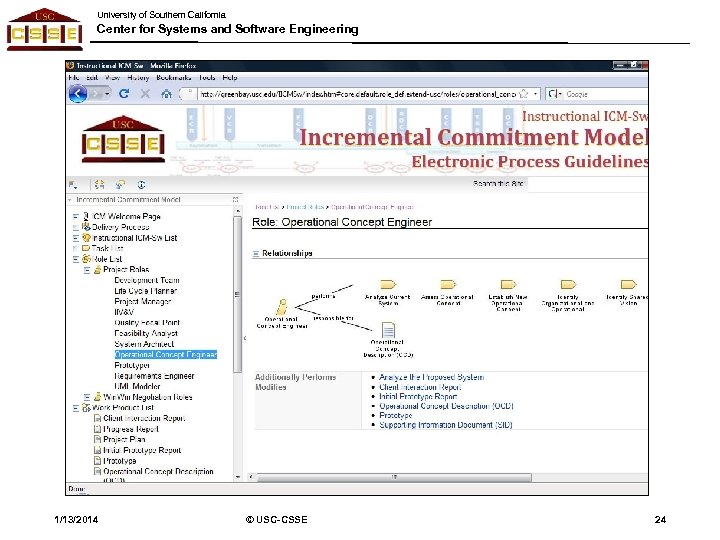Click the Project Plan document icon in tree
Image resolution: width=720 pixels, height=540 pixels.
tap(97, 439)
